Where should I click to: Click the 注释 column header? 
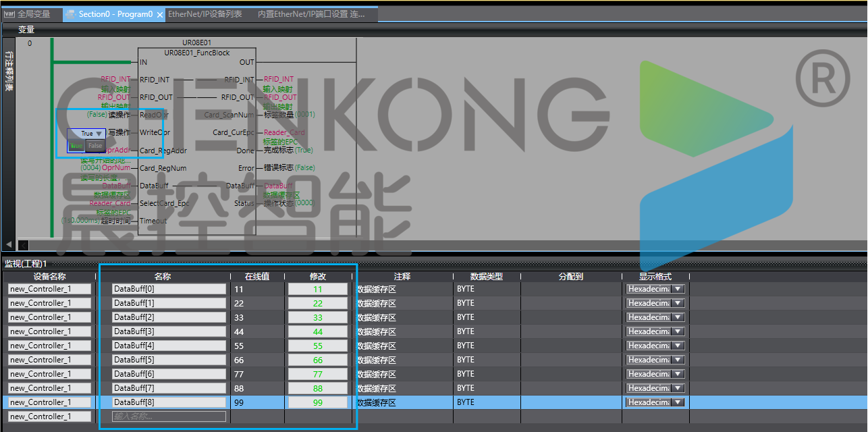[402, 277]
